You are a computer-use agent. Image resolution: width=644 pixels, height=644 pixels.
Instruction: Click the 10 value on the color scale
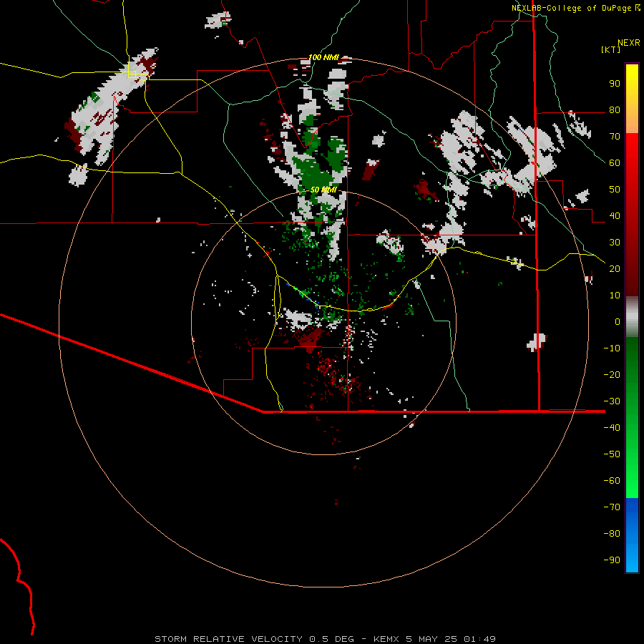(615, 296)
